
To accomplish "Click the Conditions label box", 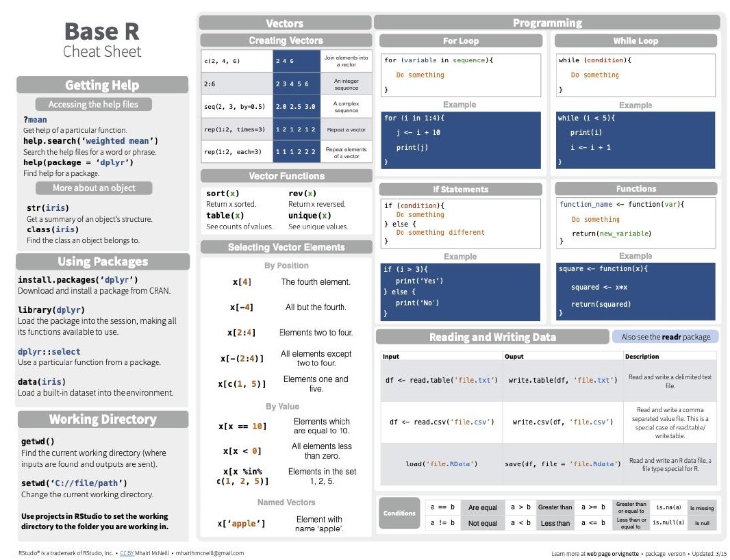I will pyautogui.click(x=399, y=513).
